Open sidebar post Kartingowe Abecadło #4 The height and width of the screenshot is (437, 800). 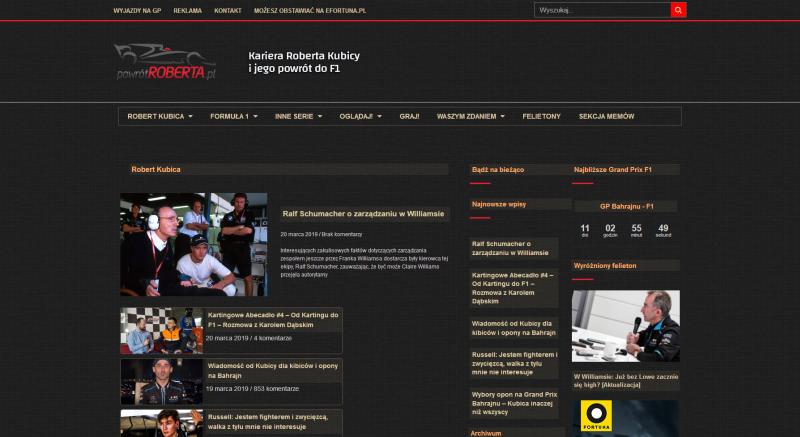click(513, 288)
